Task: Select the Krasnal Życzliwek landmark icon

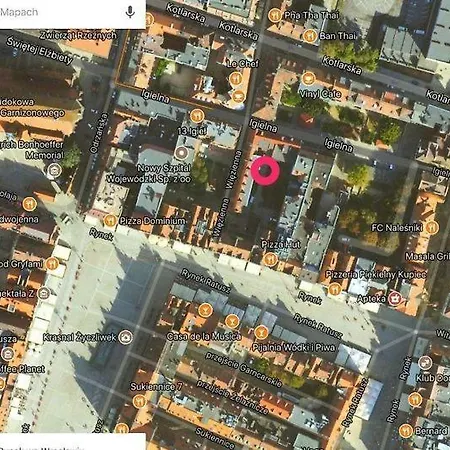Action: pos(126,337)
